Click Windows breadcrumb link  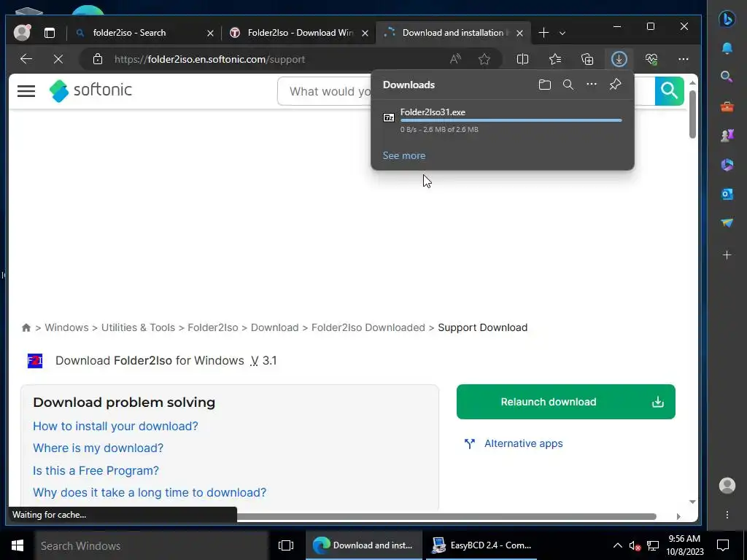66,327
